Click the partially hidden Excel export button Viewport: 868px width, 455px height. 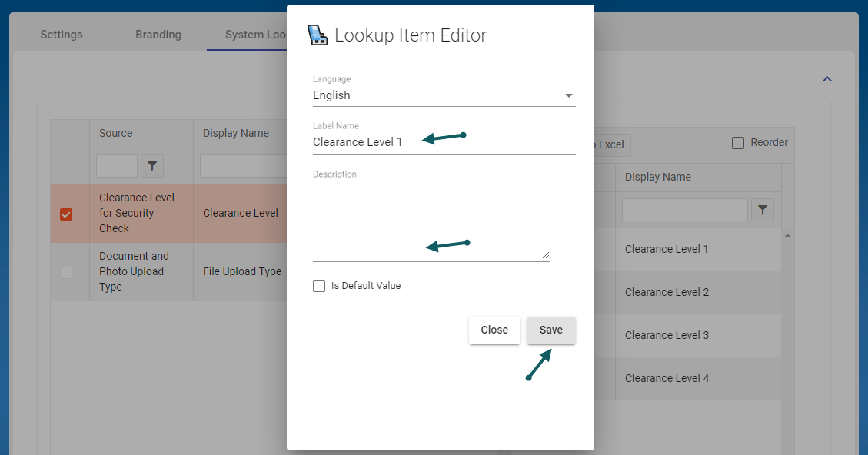point(610,144)
